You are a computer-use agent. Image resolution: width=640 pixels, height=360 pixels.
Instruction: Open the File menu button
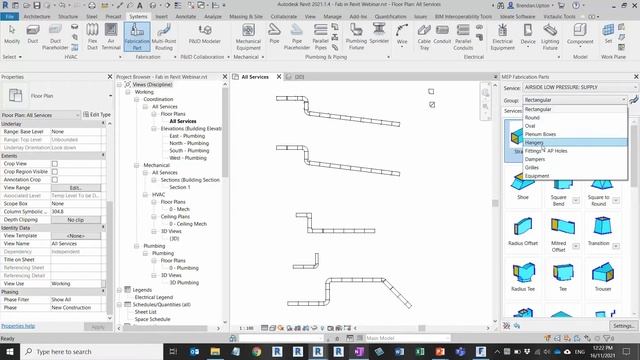point(9,16)
